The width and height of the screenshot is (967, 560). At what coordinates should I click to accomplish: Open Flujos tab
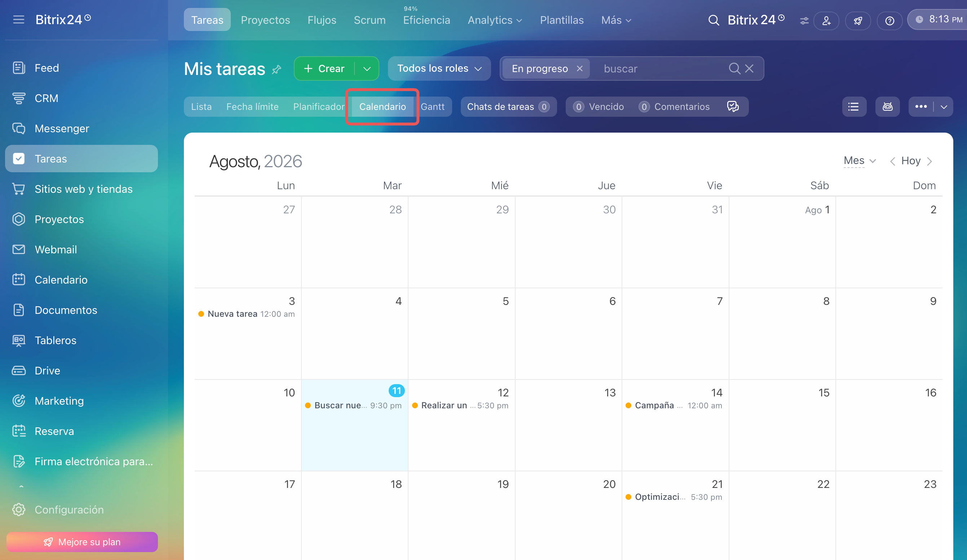tap(322, 20)
